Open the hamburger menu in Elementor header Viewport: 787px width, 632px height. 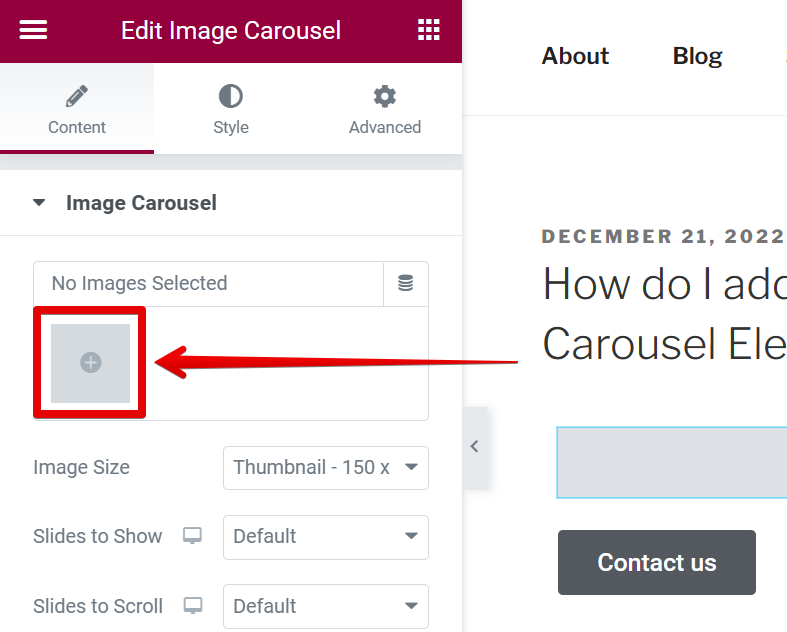(33, 30)
